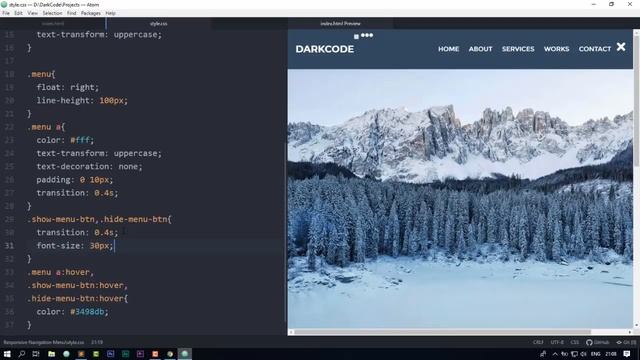Click the #fff color value on line 23

click(81, 140)
